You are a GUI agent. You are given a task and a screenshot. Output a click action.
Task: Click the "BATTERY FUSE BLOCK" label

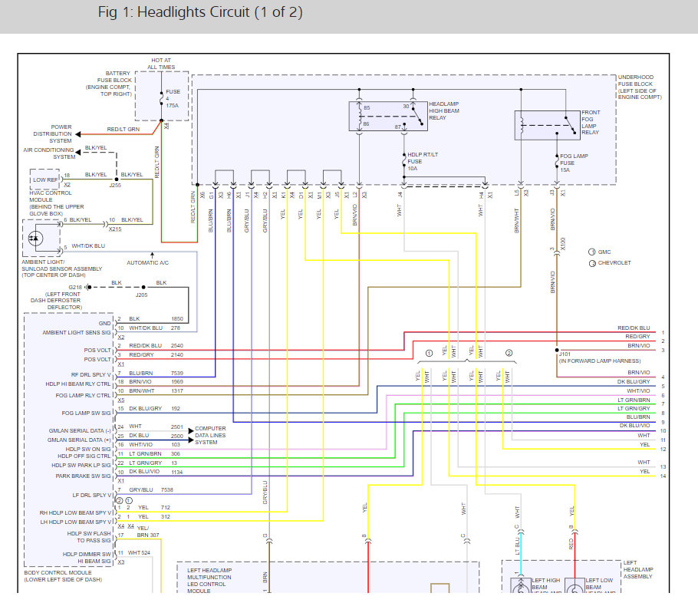click(x=114, y=77)
